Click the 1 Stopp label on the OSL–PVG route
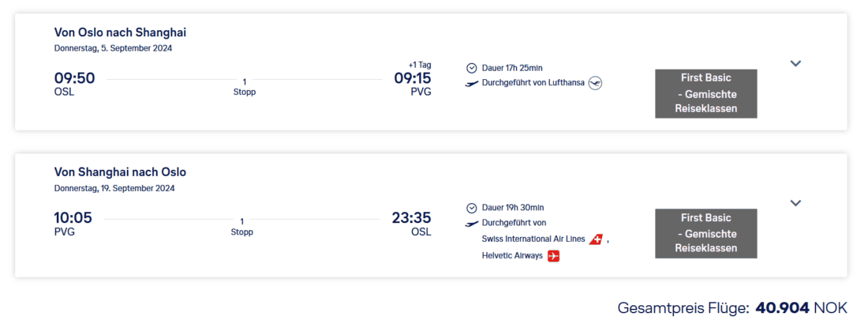 (x=244, y=87)
